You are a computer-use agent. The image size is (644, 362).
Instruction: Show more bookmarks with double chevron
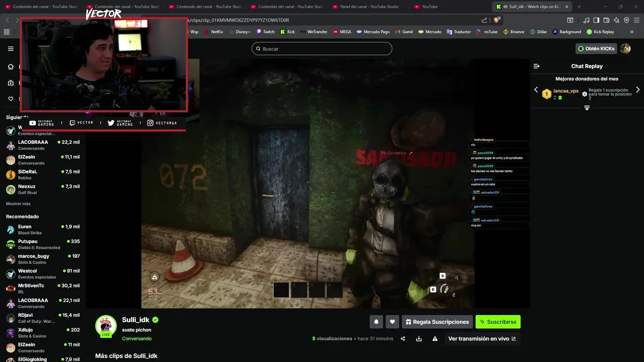tap(631, 32)
